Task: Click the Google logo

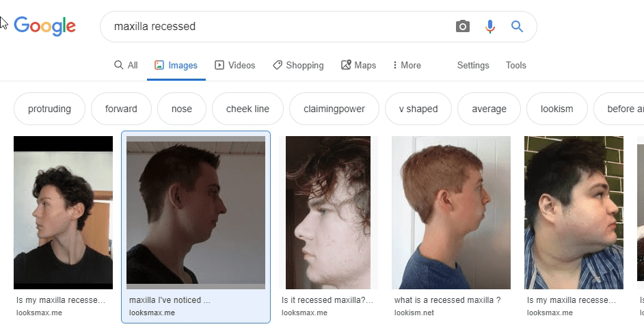Action: (45, 26)
